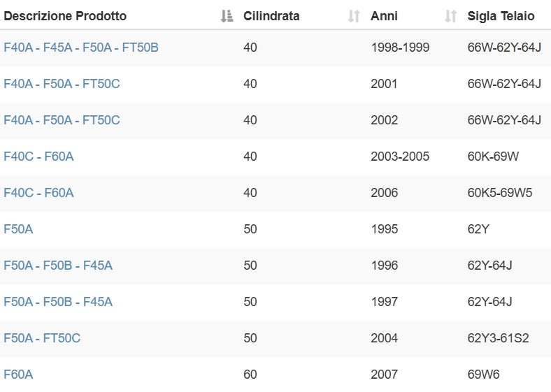Click the Anni header label

[x=384, y=16]
